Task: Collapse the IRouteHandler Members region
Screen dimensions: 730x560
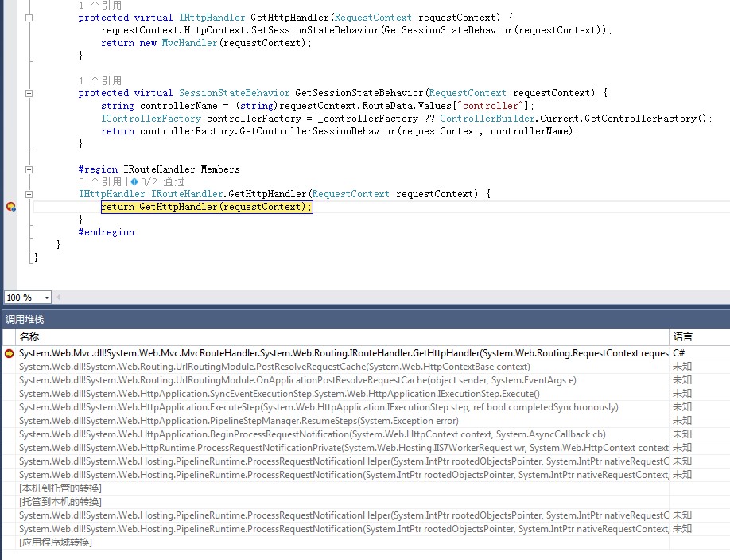Action: click(x=29, y=169)
